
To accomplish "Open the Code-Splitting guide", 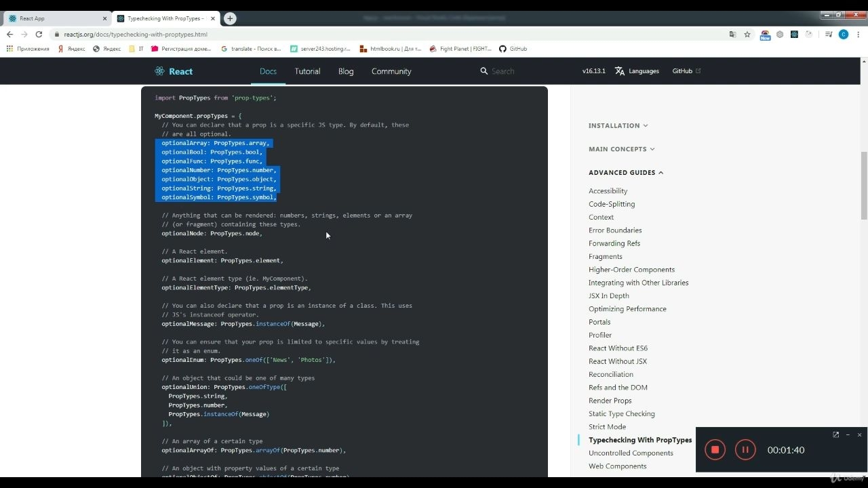I will point(612,204).
